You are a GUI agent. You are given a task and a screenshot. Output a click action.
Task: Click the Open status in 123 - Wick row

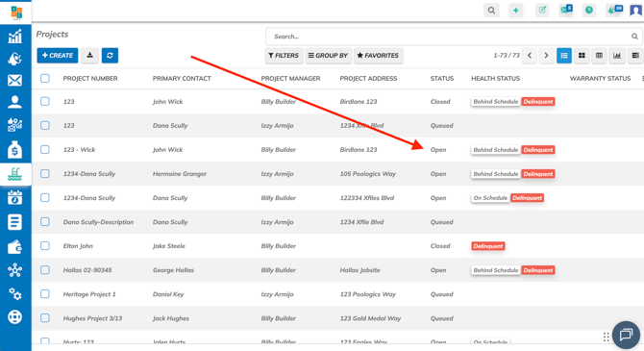tap(438, 150)
